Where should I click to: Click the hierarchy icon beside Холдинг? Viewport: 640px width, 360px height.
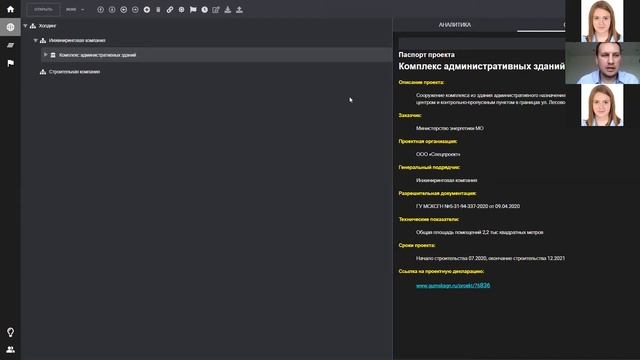[33, 26]
